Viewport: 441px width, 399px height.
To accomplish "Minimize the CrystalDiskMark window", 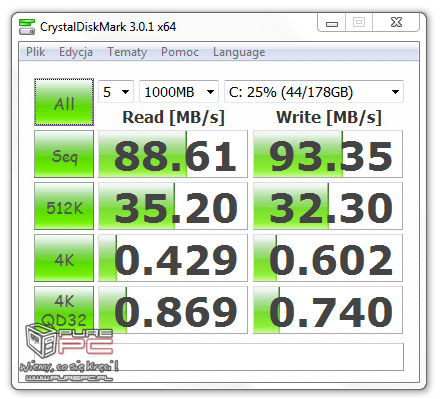I will (x=332, y=23).
